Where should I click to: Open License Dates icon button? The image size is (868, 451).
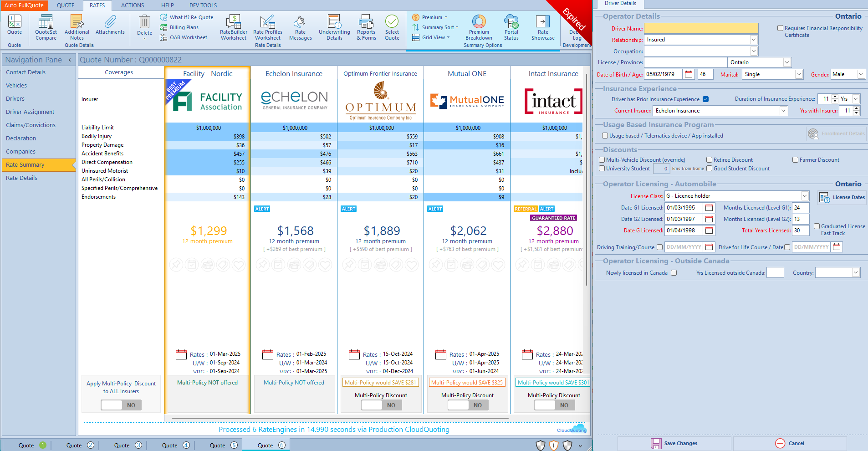(x=842, y=197)
